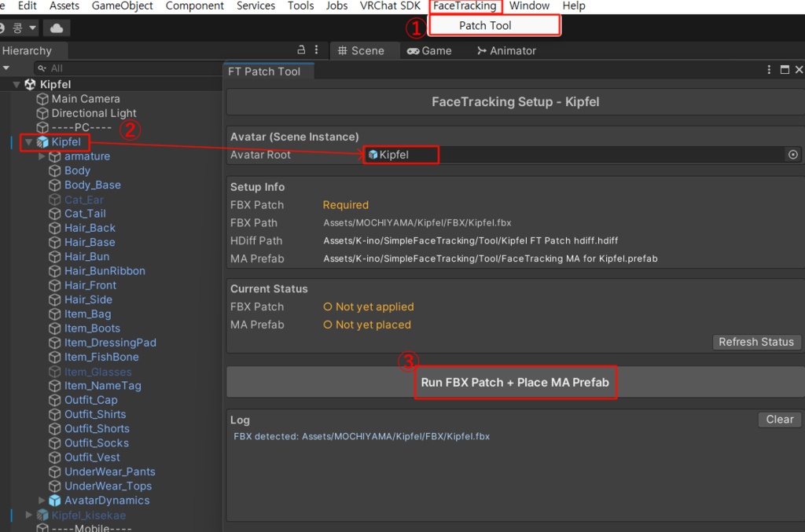Choose the Patch Tool menu entry
This screenshot has width=805, height=532.
pos(485,25)
